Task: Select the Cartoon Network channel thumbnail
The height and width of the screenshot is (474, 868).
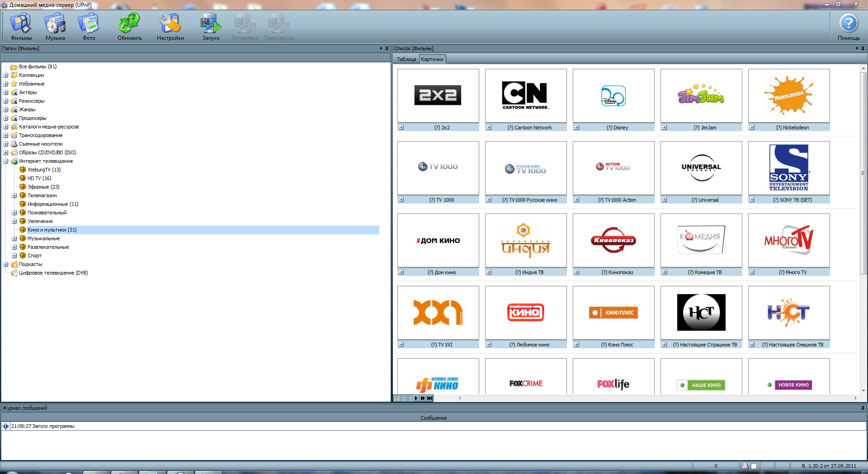Action: [x=526, y=95]
